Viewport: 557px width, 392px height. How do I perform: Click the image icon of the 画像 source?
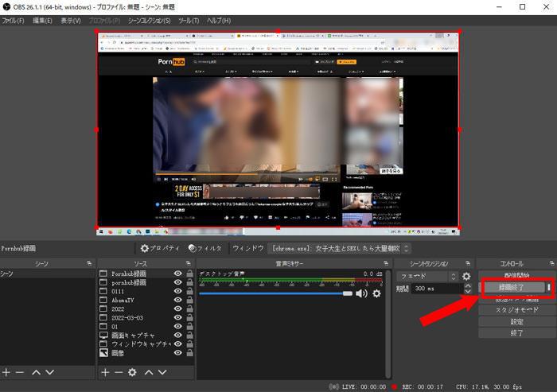[x=103, y=352]
